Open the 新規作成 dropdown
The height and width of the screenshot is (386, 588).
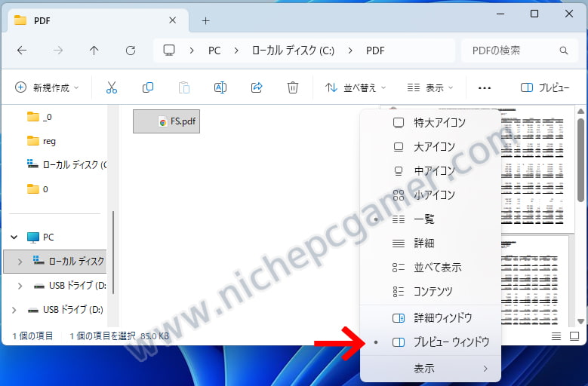[x=47, y=87]
